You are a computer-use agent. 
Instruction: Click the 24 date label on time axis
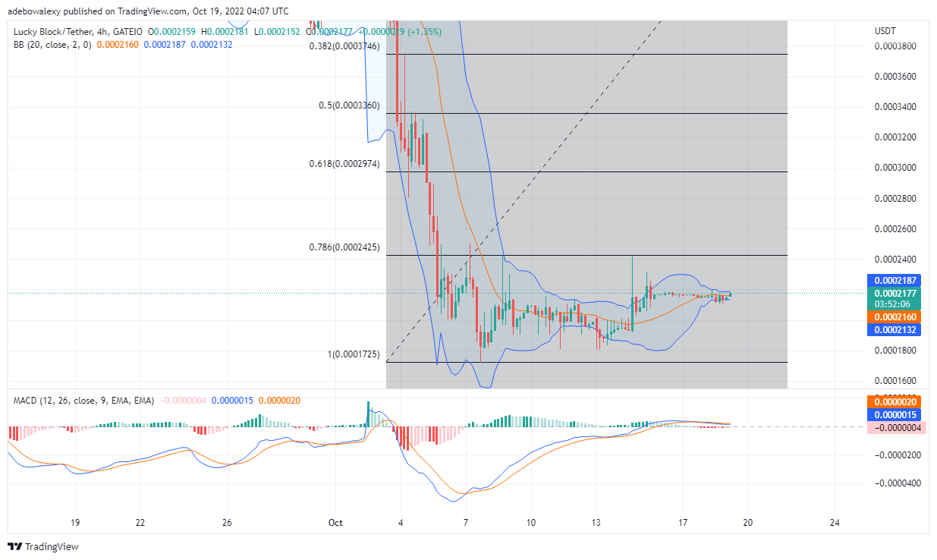(x=835, y=523)
